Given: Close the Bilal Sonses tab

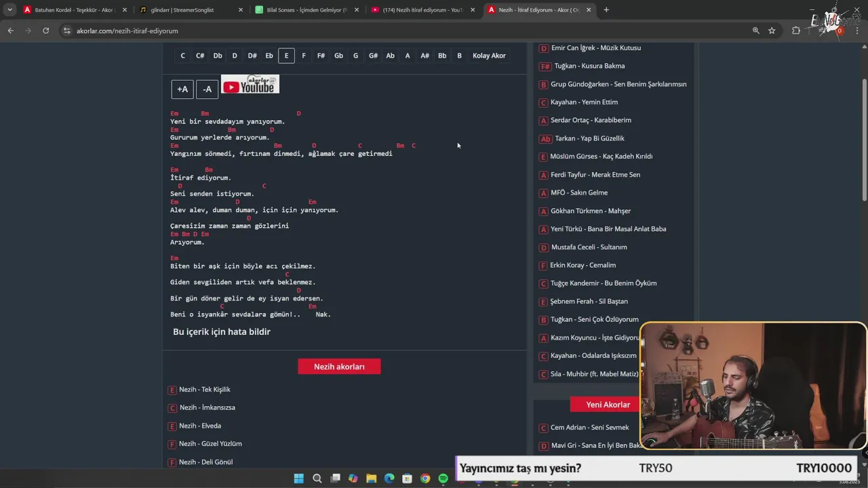Looking at the screenshot, I should coord(357,10).
